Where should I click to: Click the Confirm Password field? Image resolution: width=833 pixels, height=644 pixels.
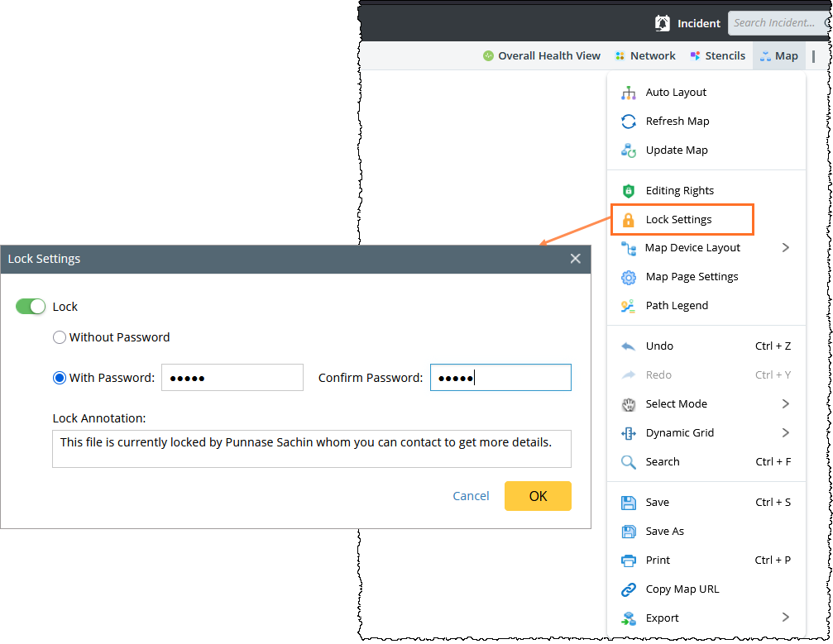pyautogui.click(x=500, y=378)
